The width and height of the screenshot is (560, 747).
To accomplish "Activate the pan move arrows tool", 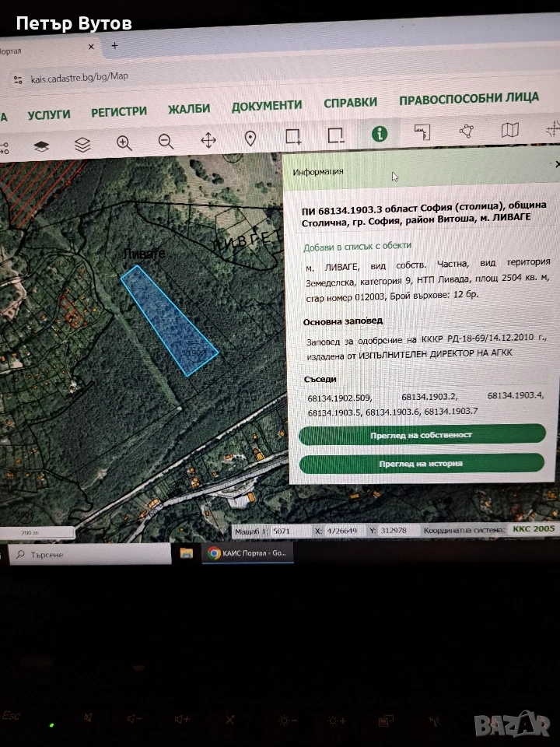I will (x=208, y=140).
